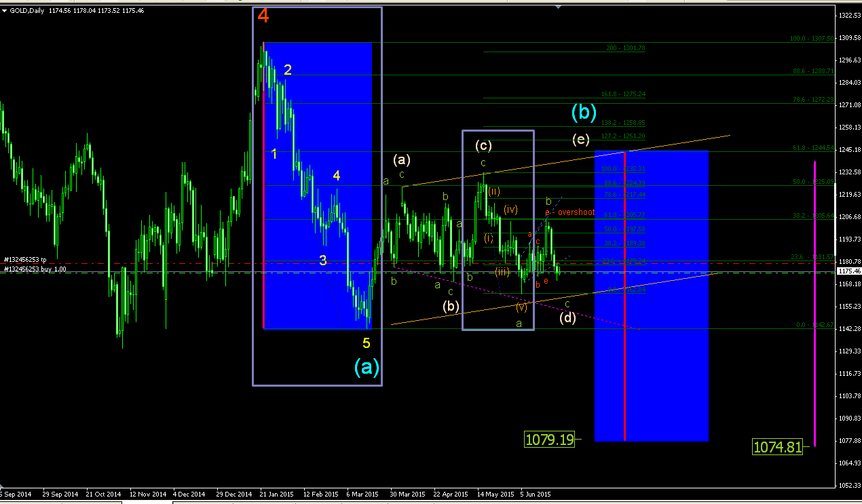Click the 21 Jan 2015 date label
This screenshot has height=504, width=862.
(x=276, y=494)
